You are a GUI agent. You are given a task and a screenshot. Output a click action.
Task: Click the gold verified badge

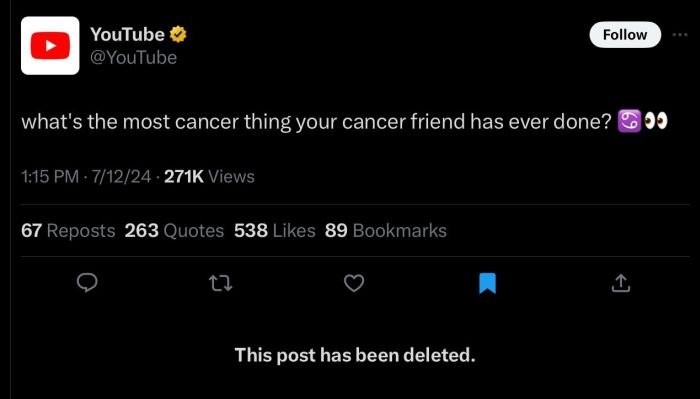click(x=178, y=34)
